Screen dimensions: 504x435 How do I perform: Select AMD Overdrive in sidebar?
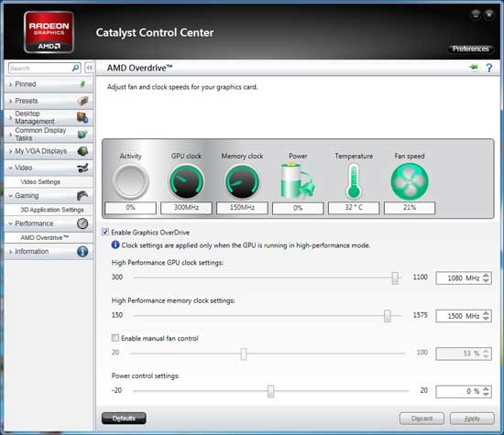(45, 238)
